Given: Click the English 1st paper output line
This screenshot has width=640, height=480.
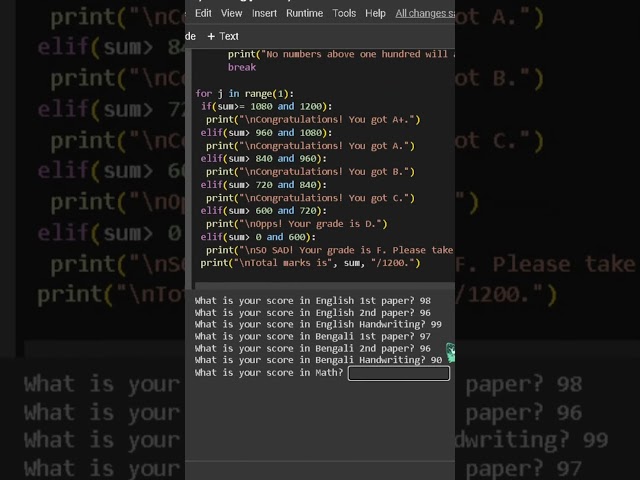Looking at the screenshot, I should coord(313,301).
